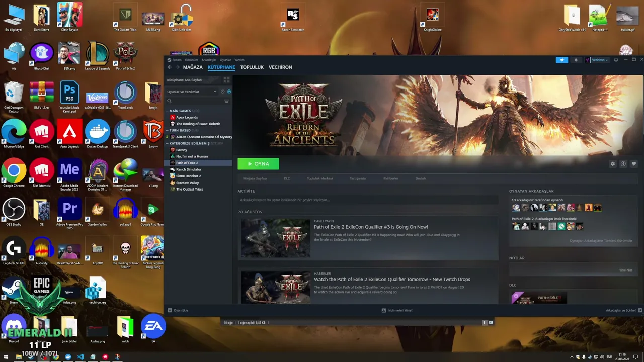Open Steam announcements megaphone button
The height and width of the screenshot is (362, 644).
point(562,60)
